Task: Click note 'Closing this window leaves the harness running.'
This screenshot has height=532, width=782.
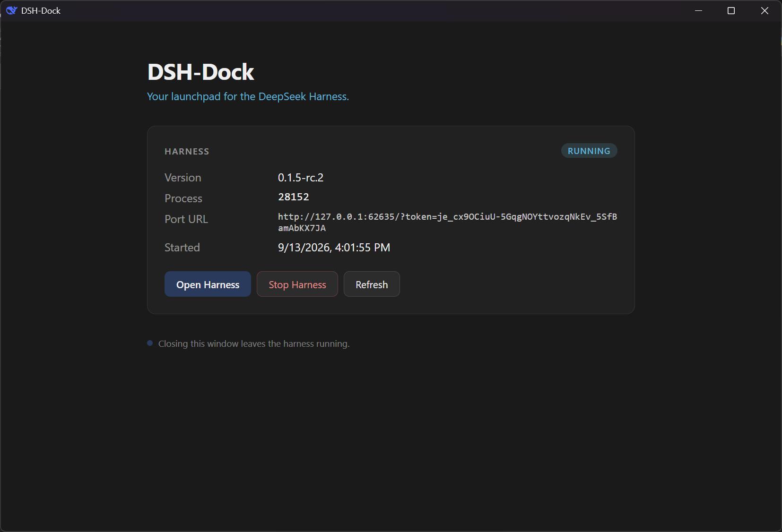Action: [254, 344]
